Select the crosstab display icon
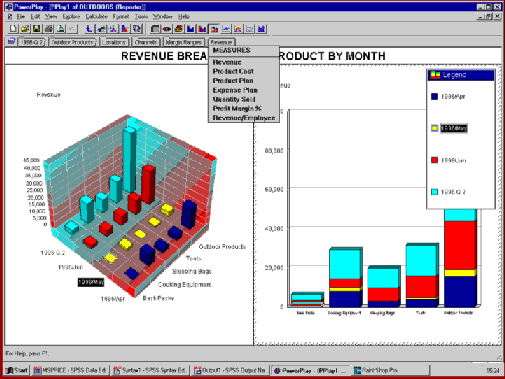This screenshot has width=505, height=379. click(x=155, y=29)
